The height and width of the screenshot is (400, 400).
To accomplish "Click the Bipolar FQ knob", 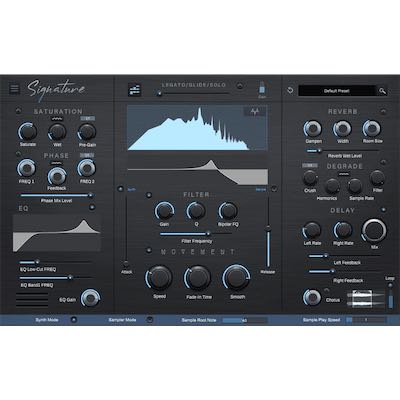I will pyautogui.click(x=228, y=211).
